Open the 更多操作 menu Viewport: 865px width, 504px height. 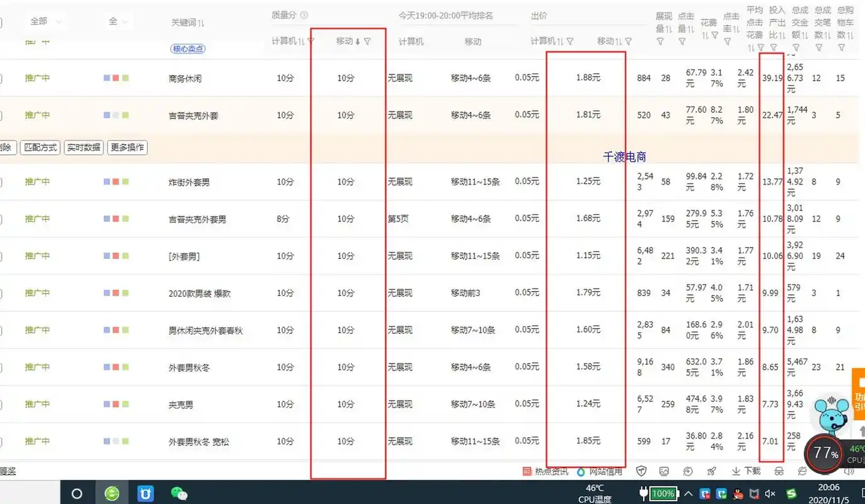[127, 147]
